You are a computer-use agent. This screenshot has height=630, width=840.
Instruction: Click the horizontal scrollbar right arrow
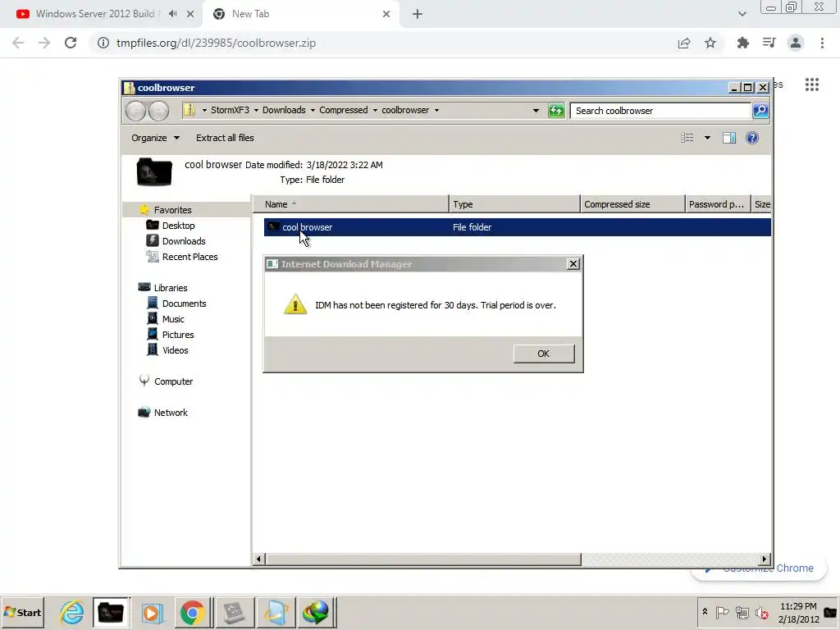click(765, 559)
